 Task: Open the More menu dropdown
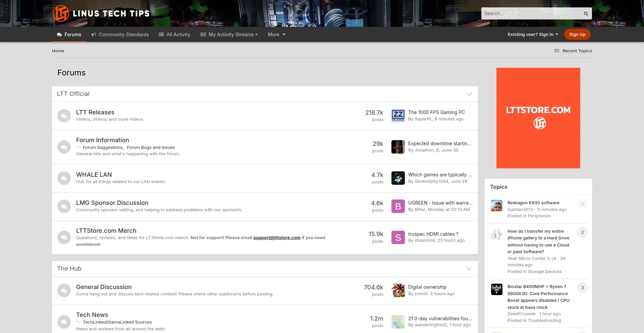pyautogui.click(x=277, y=35)
